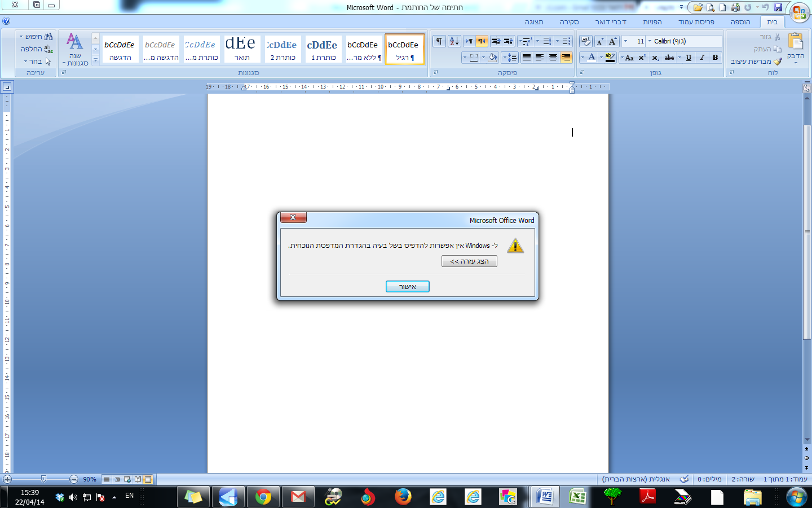Screen dimensions: 812x508
Task: Click the Show Help (הצג עזרה) button
Action: [x=469, y=261]
